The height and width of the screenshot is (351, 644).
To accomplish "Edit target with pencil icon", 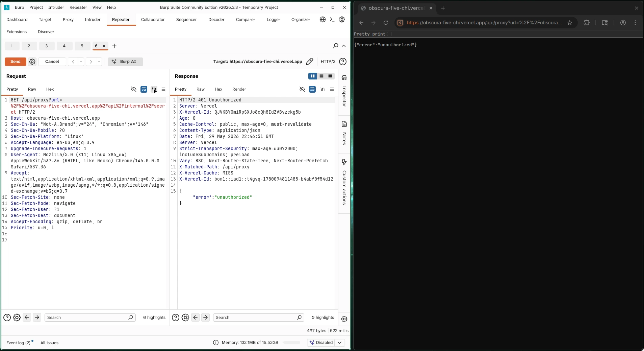I will pyautogui.click(x=309, y=62).
